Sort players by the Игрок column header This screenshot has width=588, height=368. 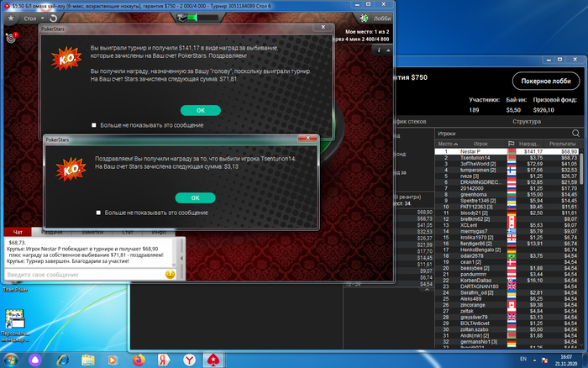480,144
